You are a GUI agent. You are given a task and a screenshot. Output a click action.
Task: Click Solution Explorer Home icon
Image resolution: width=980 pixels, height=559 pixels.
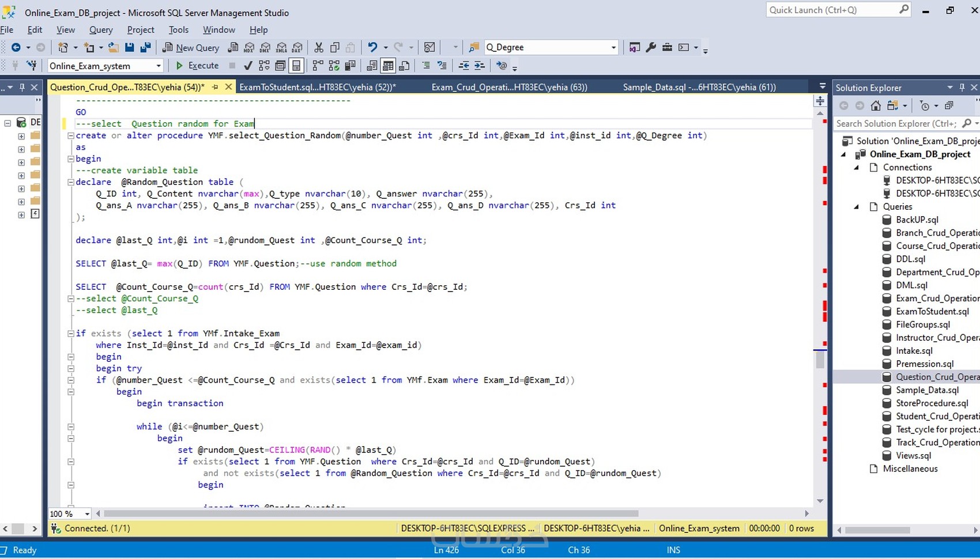coord(876,105)
